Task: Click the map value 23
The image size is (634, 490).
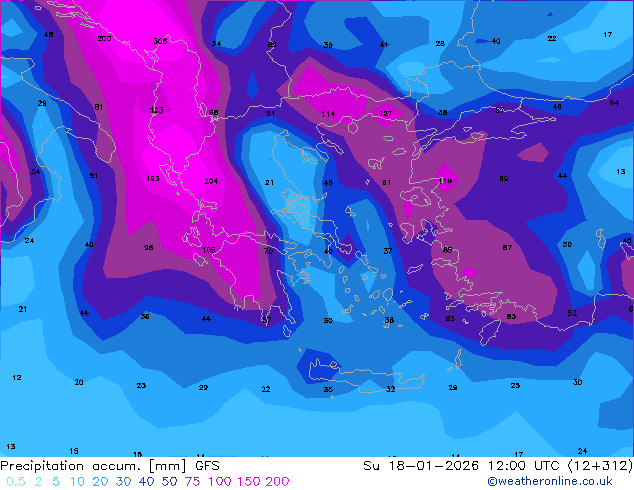Action: 141,385
